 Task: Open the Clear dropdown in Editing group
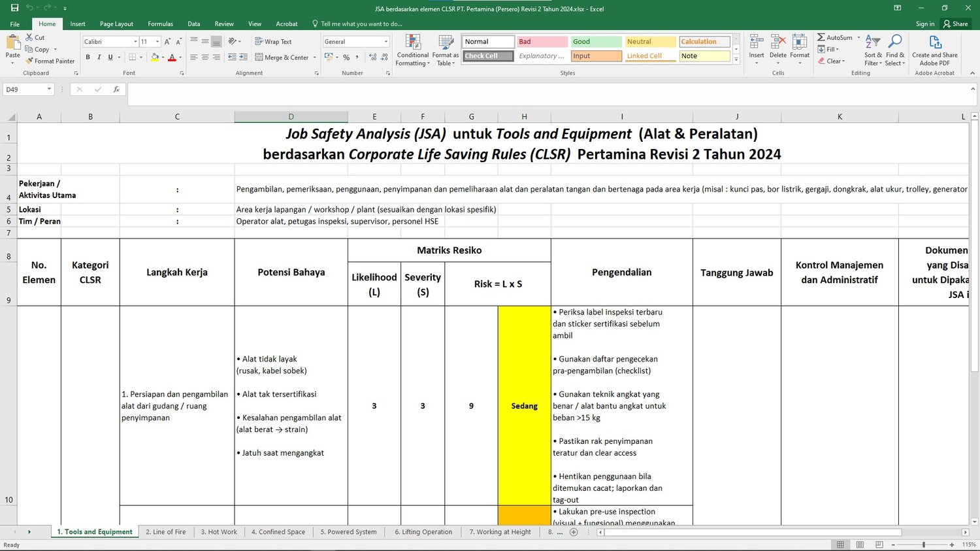831,61
